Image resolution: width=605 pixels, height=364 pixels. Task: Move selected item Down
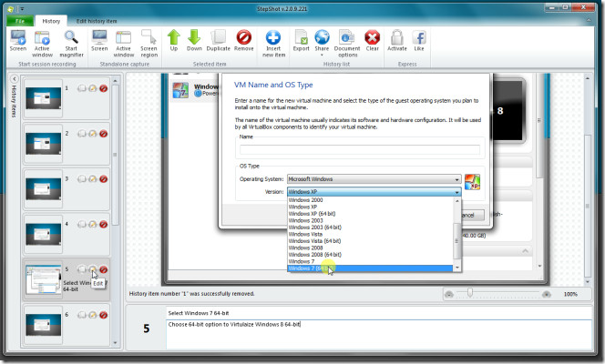194,41
